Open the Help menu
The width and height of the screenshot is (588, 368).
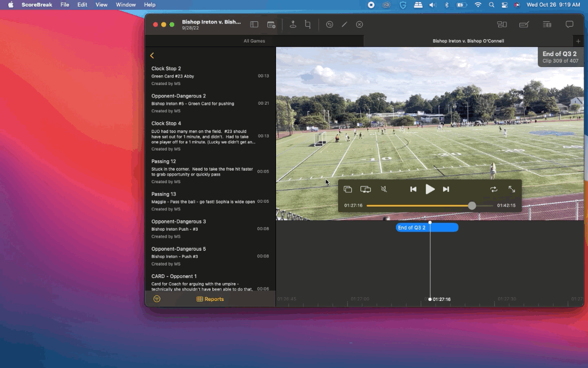[x=150, y=4]
